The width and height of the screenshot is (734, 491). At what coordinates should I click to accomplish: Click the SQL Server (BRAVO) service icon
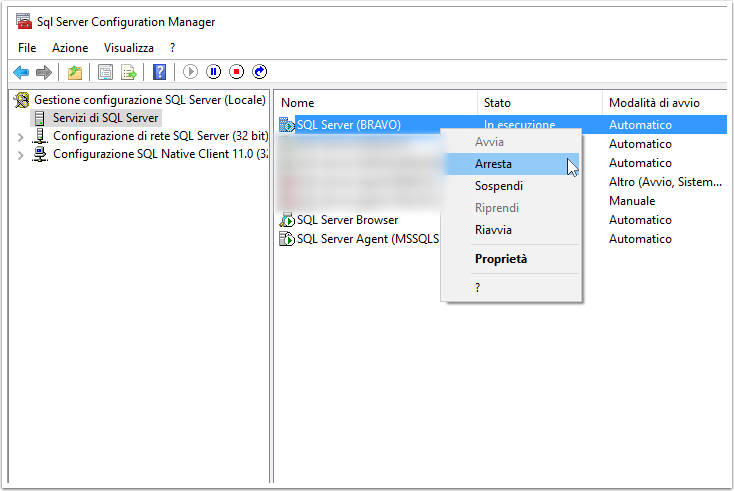(x=286, y=125)
